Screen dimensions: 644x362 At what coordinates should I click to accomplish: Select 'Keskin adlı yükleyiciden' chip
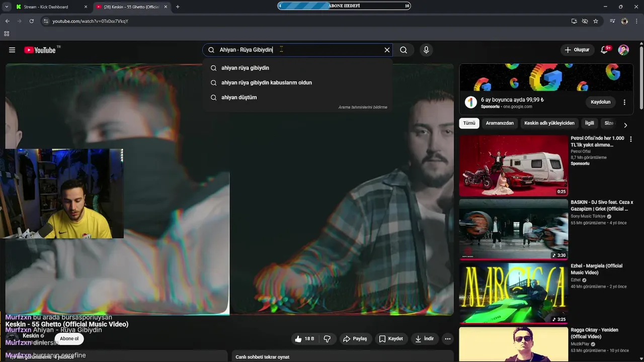(549, 123)
